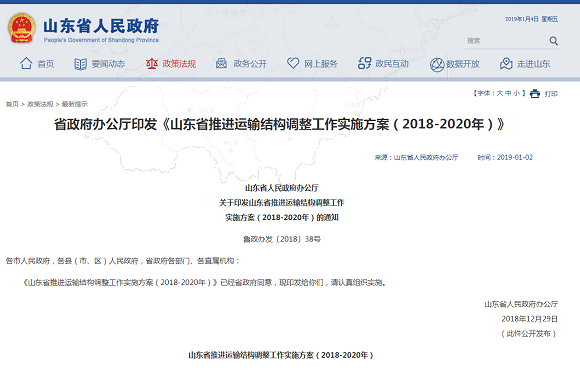Image resolution: width=580 pixels, height=372 pixels.
Task: Click into the 搜索 search field
Action: (506, 41)
